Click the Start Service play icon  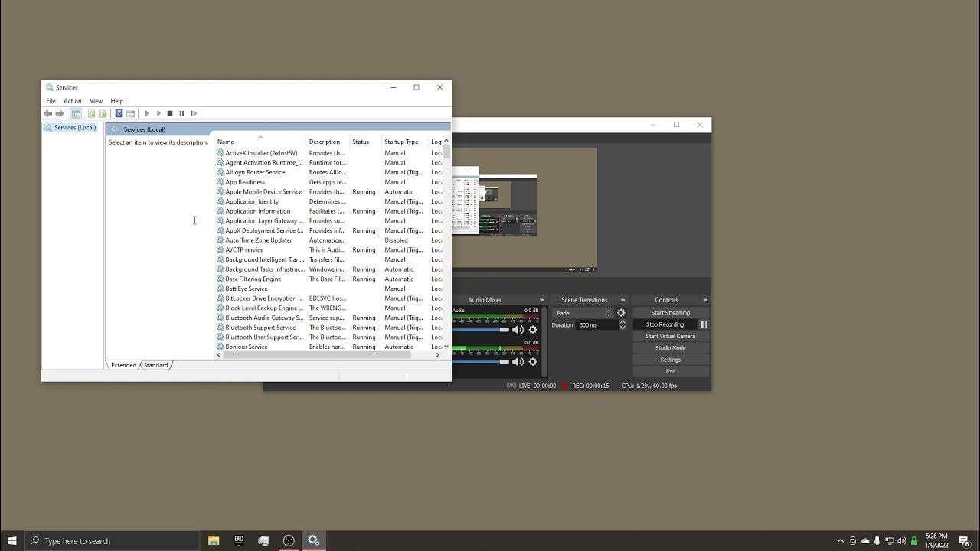[x=147, y=113]
